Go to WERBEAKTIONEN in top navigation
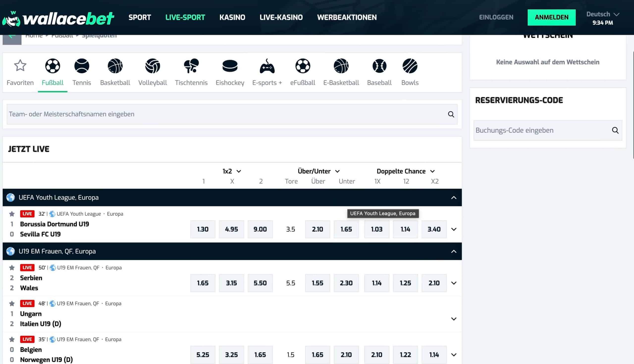 [346, 17]
